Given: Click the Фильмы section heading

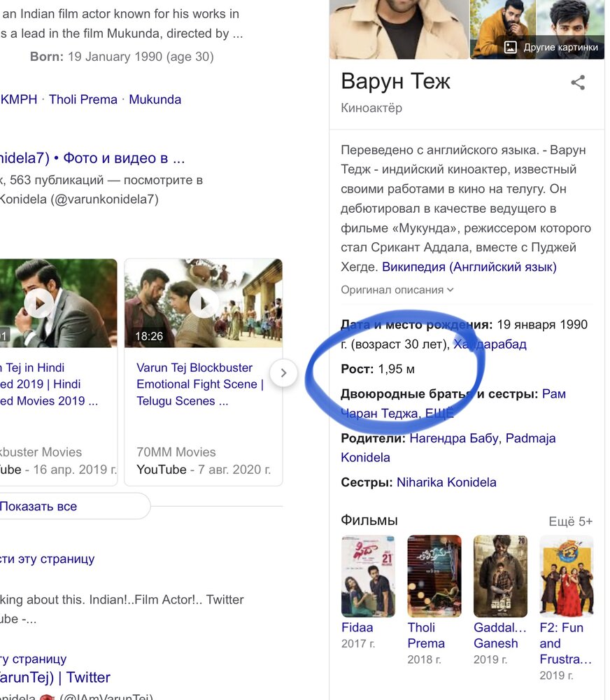Looking at the screenshot, I should coord(369,521).
